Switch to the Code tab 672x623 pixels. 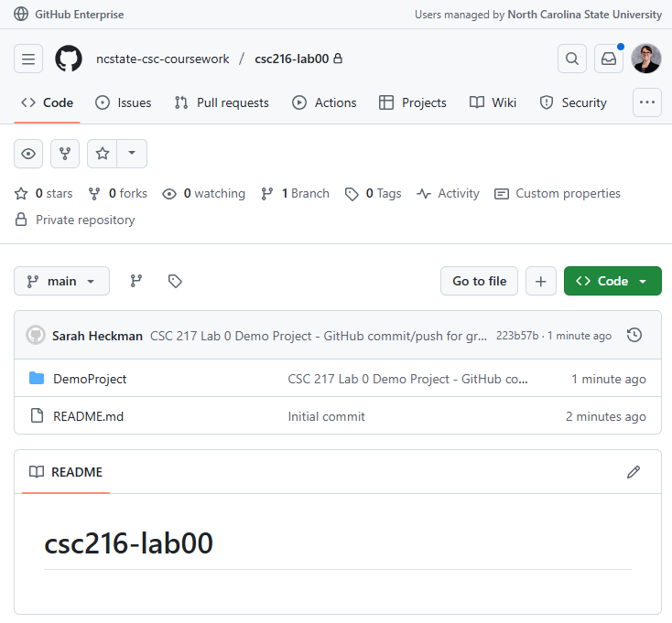pos(47,102)
